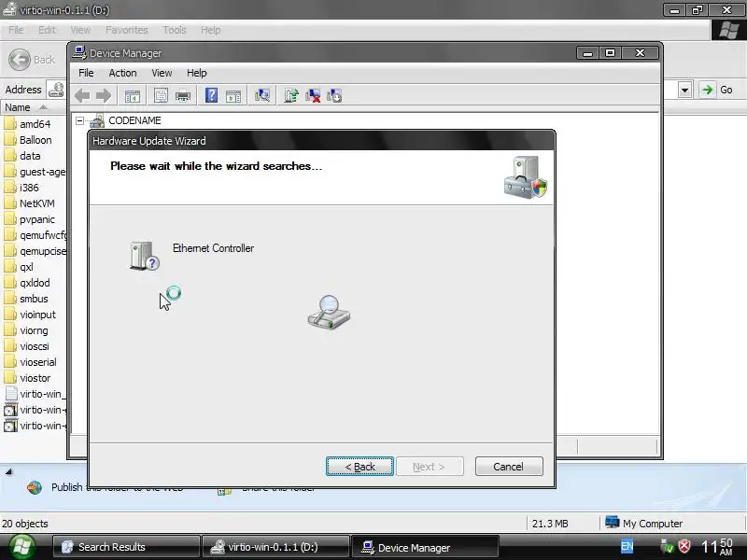
Task: Select the smbus folder
Action: tap(27, 299)
